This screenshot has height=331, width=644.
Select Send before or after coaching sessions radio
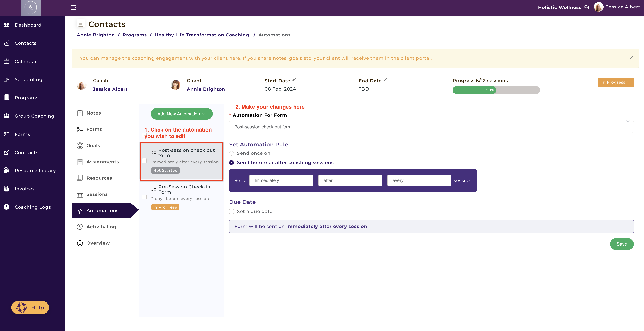[x=232, y=163]
